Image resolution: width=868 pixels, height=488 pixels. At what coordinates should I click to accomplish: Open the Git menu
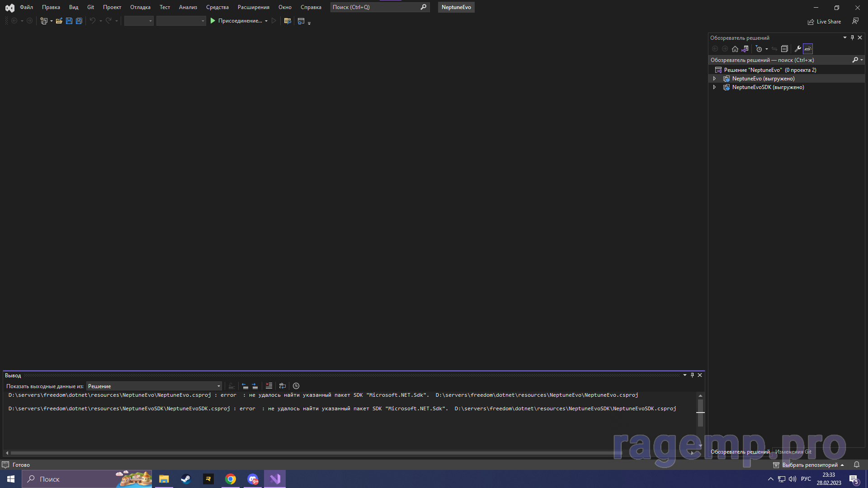pos(90,7)
